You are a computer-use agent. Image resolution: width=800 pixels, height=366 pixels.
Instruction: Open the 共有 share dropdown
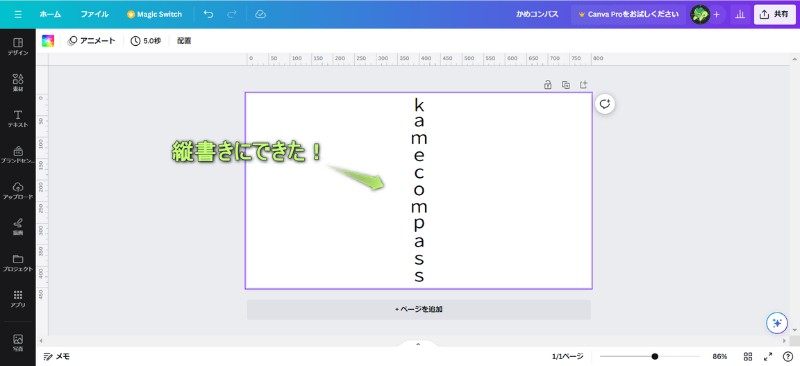(x=774, y=14)
